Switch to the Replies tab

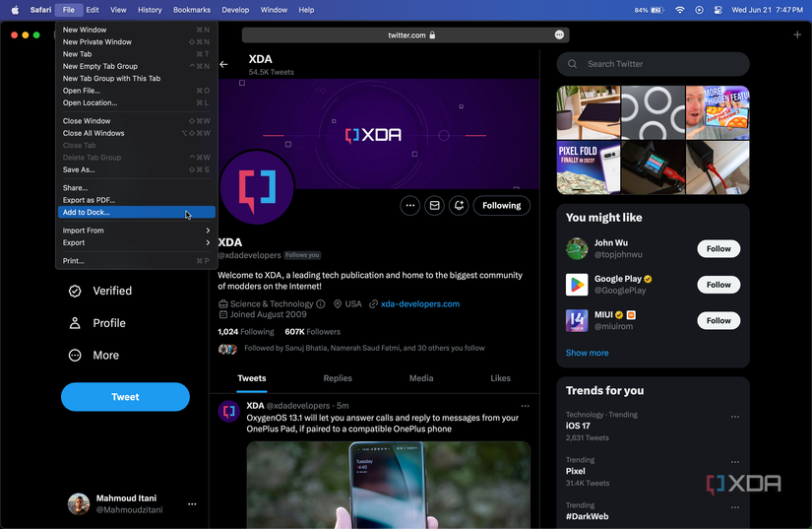338,378
